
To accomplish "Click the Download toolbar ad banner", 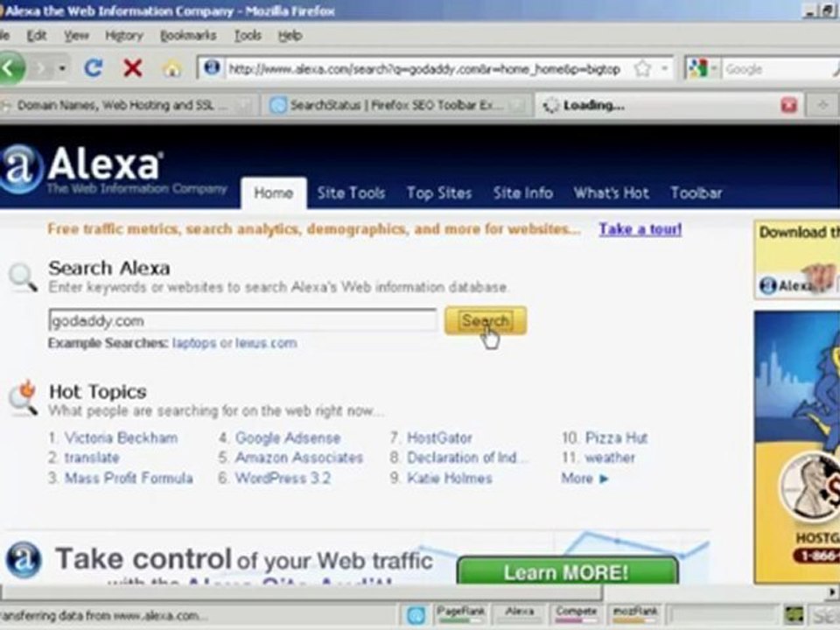I will click(796, 259).
